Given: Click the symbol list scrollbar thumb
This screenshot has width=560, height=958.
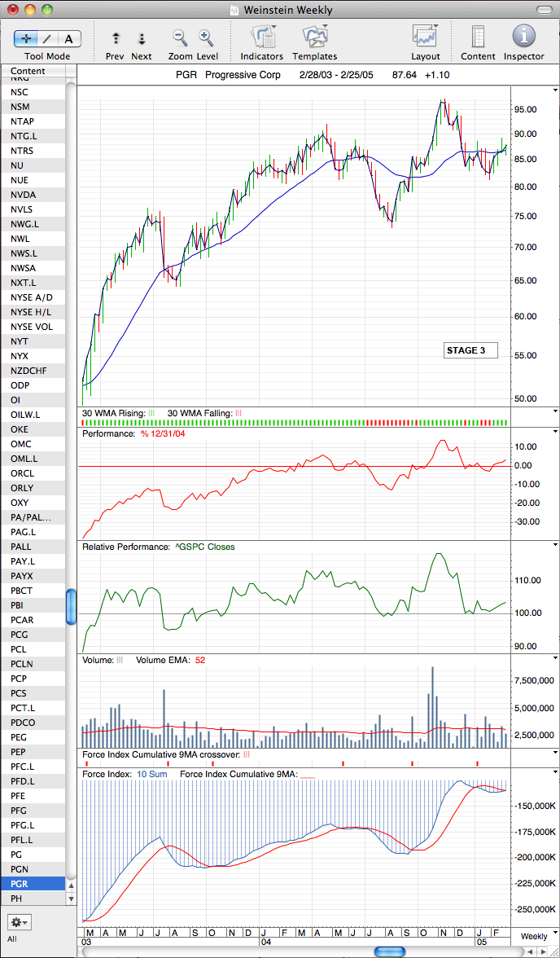Looking at the screenshot, I should click(x=71, y=607).
